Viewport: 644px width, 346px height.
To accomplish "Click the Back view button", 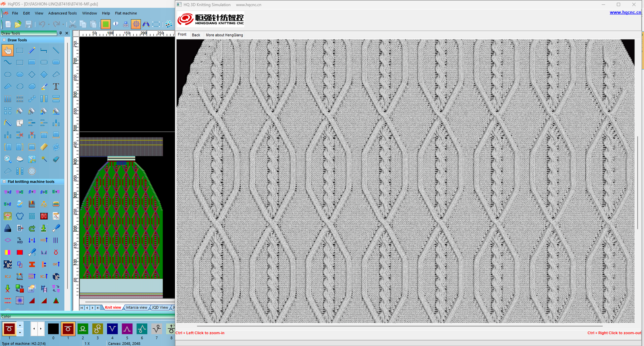I will pos(196,35).
